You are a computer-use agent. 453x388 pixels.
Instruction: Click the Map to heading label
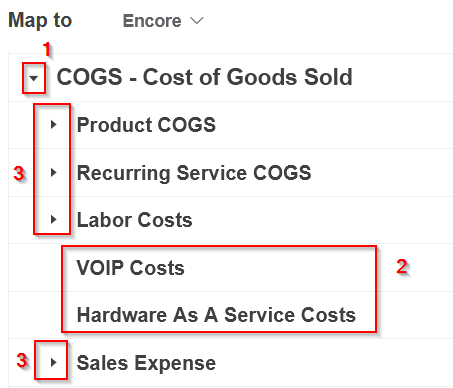click(x=40, y=20)
